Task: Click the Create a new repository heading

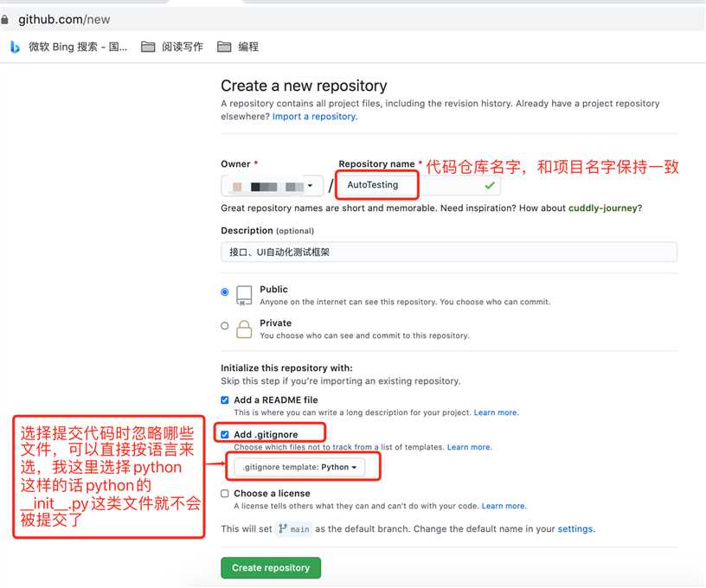Action: 304,86
